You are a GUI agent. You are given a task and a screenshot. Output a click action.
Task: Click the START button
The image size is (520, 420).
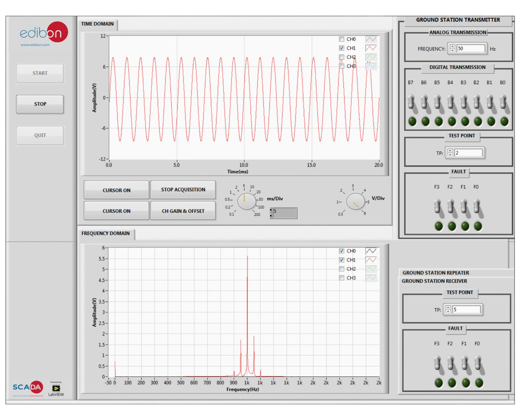coord(40,73)
